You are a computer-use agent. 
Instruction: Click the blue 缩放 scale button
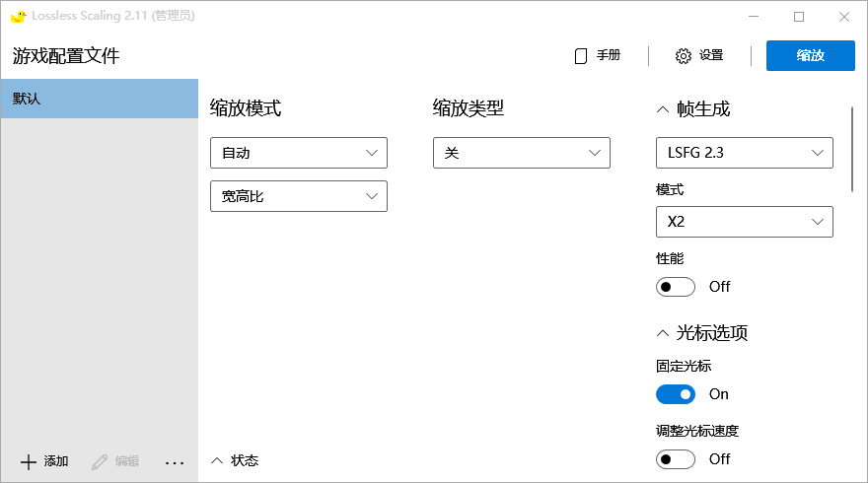click(x=811, y=55)
